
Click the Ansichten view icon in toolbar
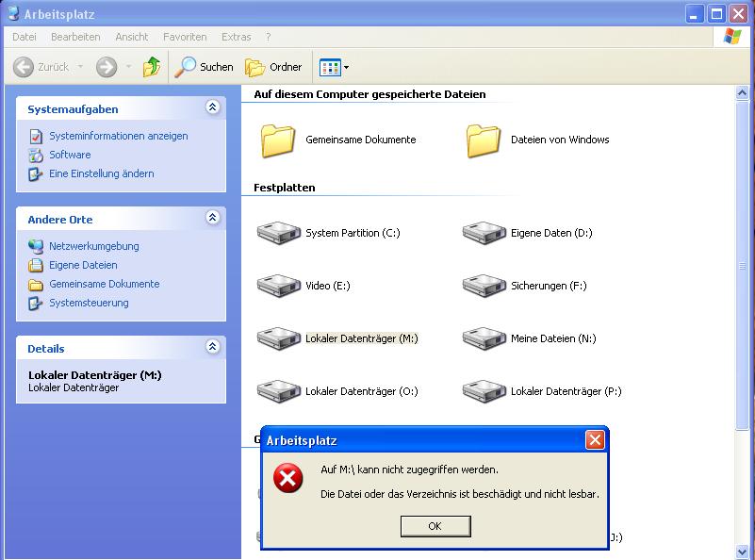(330, 68)
